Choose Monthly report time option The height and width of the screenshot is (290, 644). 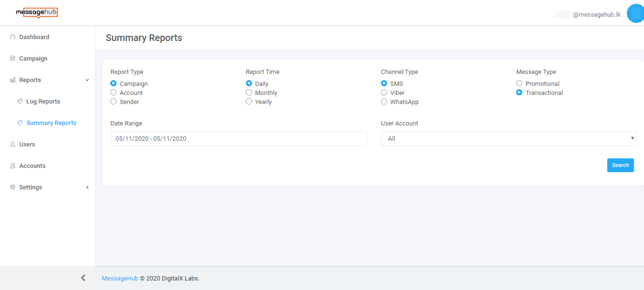click(x=249, y=93)
